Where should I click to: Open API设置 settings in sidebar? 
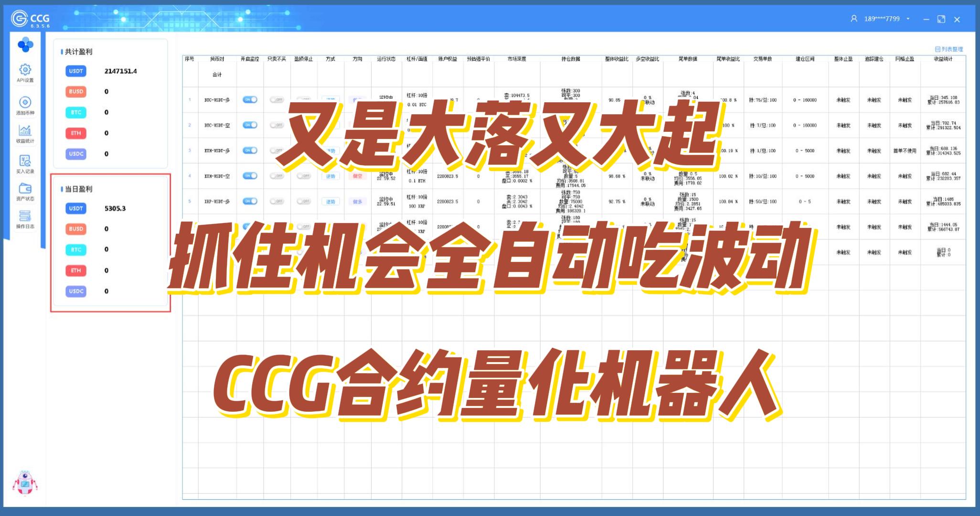(x=25, y=72)
